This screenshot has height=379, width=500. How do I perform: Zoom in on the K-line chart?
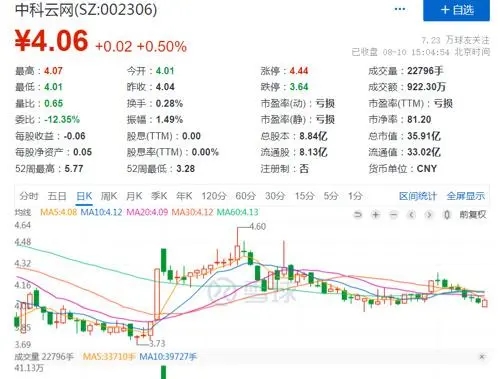(376, 215)
